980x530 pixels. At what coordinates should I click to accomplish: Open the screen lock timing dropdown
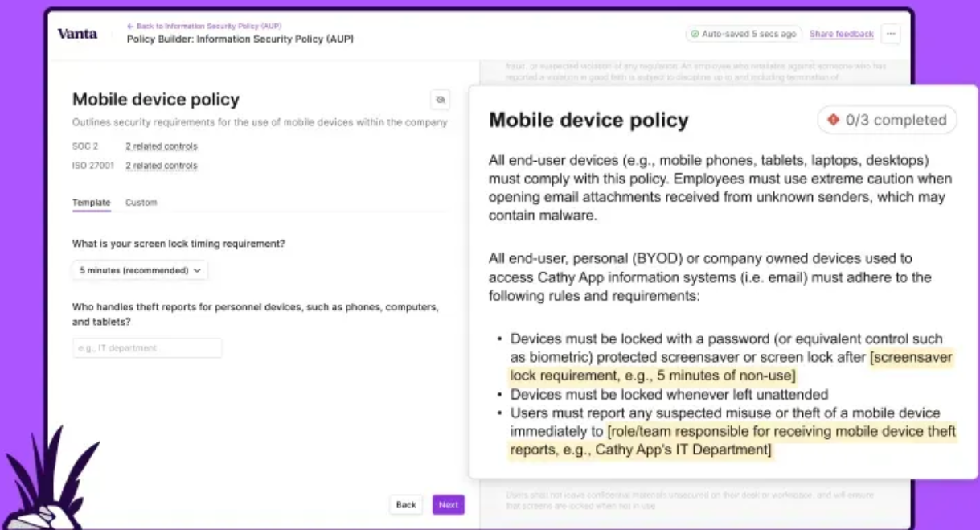tap(140, 271)
